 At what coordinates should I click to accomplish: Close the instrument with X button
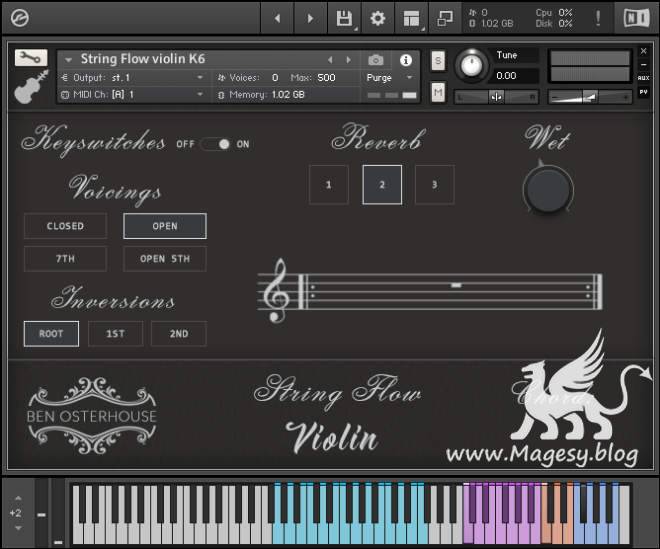tap(643, 51)
